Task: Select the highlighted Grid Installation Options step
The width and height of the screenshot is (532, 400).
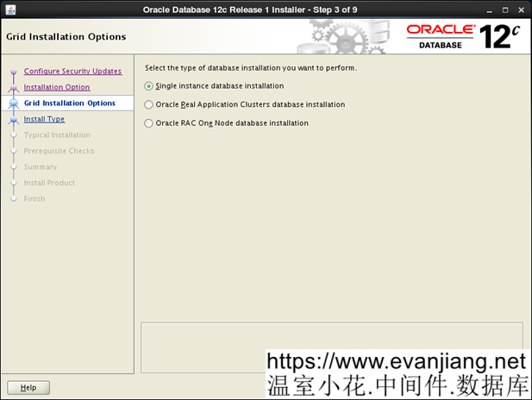Action: click(70, 103)
